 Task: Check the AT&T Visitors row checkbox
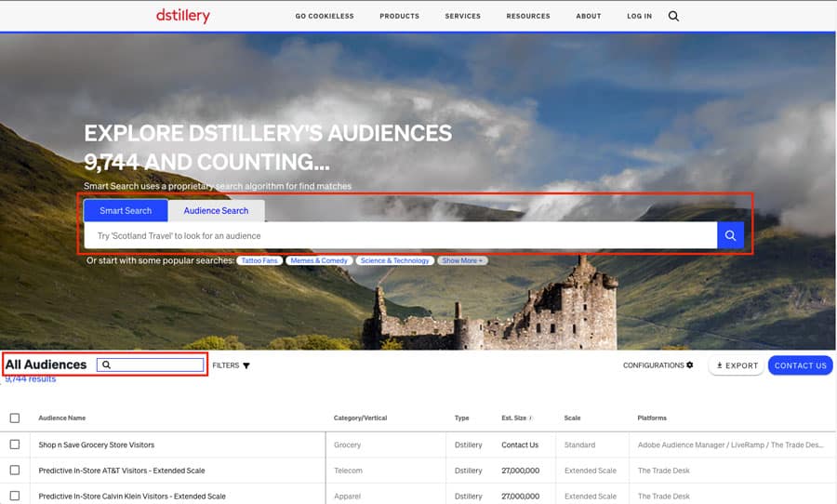(x=14, y=471)
